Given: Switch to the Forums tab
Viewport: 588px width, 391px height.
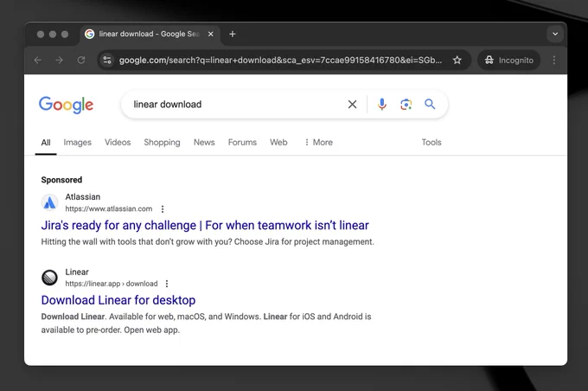Looking at the screenshot, I should 242,143.
